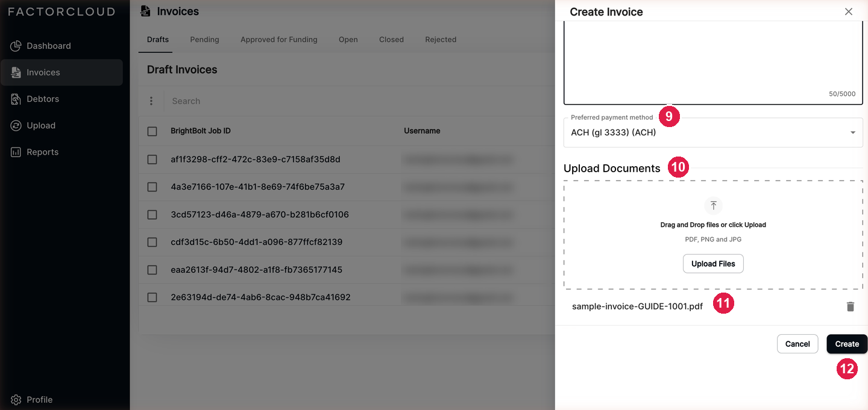The height and width of the screenshot is (410, 868).
Task: Open the Preferred payment method dropdown
Action: pos(713,132)
